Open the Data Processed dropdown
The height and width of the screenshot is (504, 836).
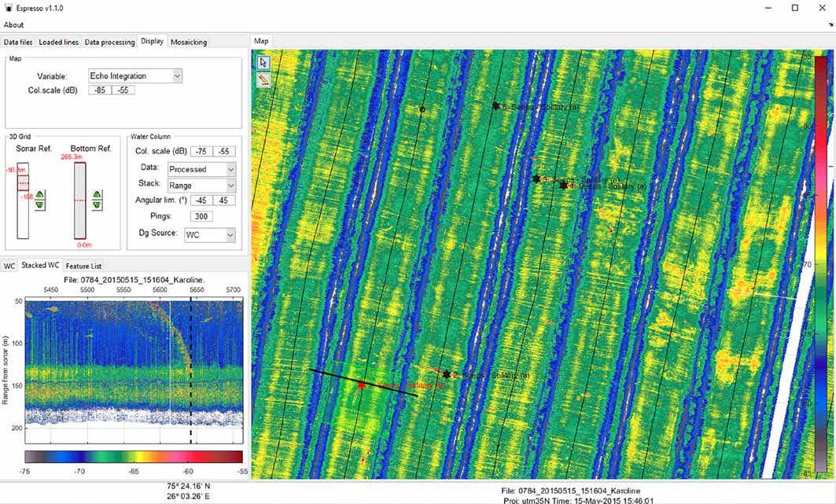(201, 169)
